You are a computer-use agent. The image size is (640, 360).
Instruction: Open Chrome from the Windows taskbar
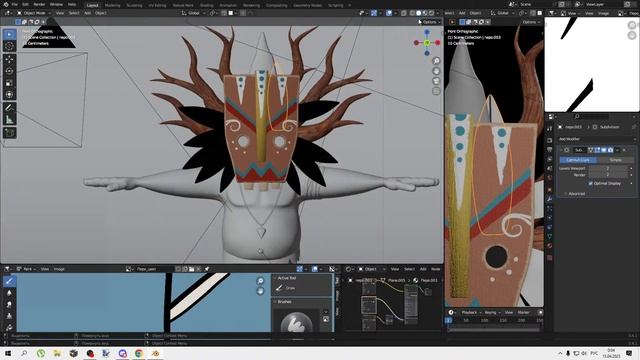tap(139, 353)
